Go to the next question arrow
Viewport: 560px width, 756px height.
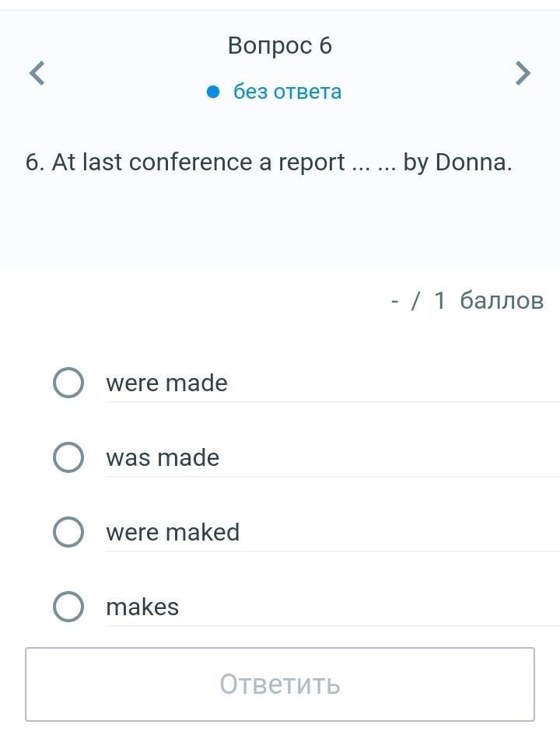(523, 73)
